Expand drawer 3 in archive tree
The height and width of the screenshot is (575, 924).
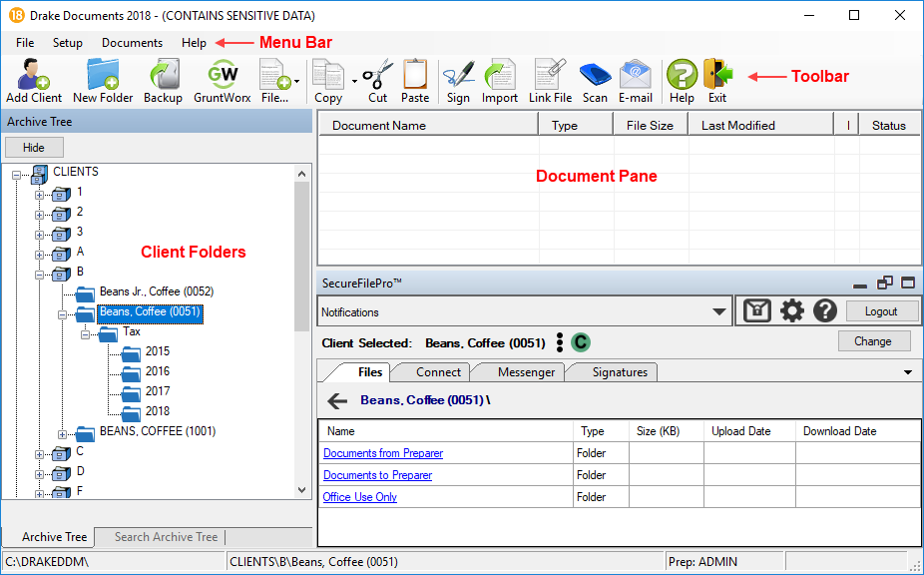pos(39,236)
